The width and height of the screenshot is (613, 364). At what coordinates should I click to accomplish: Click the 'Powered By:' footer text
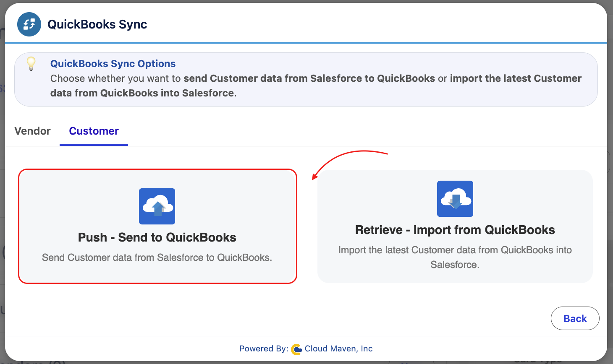pos(264,348)
